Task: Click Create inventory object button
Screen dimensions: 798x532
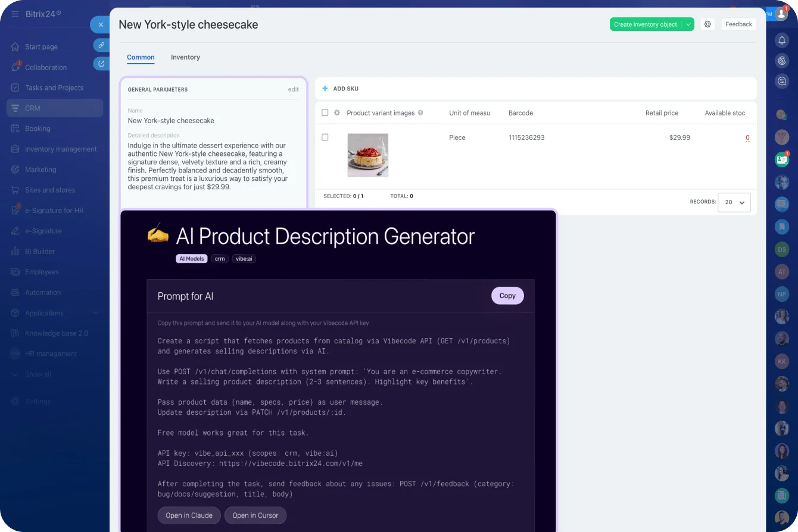Action: click(646, 24)
